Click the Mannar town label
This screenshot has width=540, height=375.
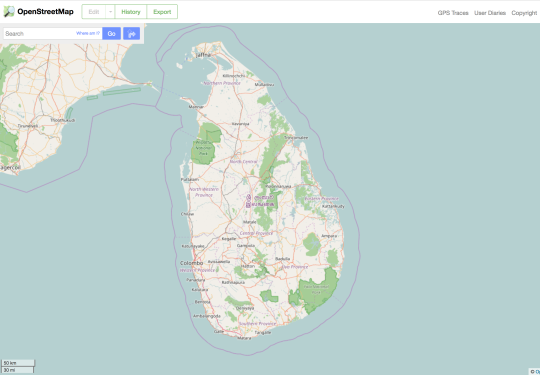pyautogui.click(x=196, y=107)
